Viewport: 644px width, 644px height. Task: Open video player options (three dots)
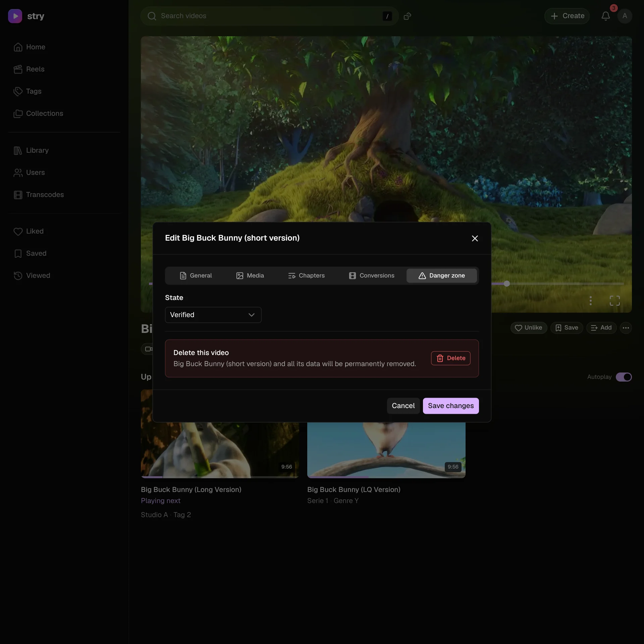click(591, 301)
